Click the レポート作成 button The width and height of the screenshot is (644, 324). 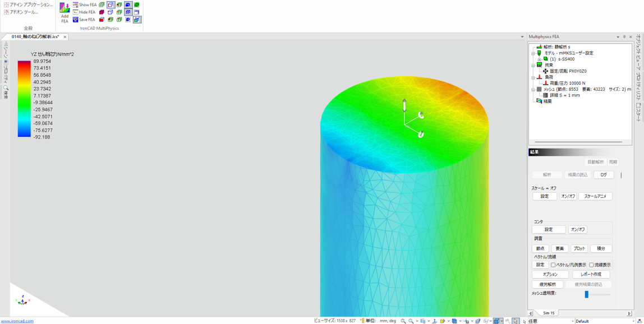591,275
